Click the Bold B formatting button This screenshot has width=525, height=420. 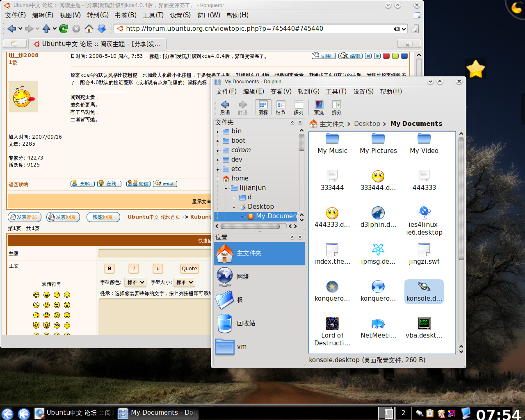(x=110, y=269)
